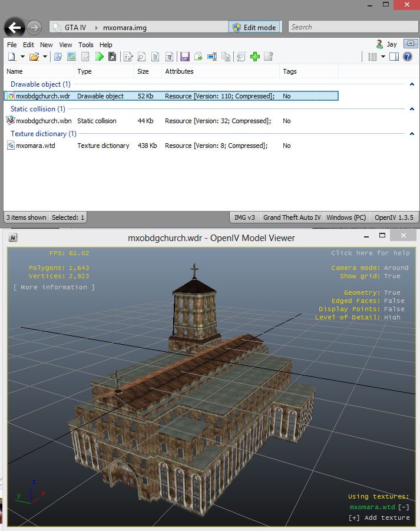Click the green play arrow toolbar icon

[99, 57]
